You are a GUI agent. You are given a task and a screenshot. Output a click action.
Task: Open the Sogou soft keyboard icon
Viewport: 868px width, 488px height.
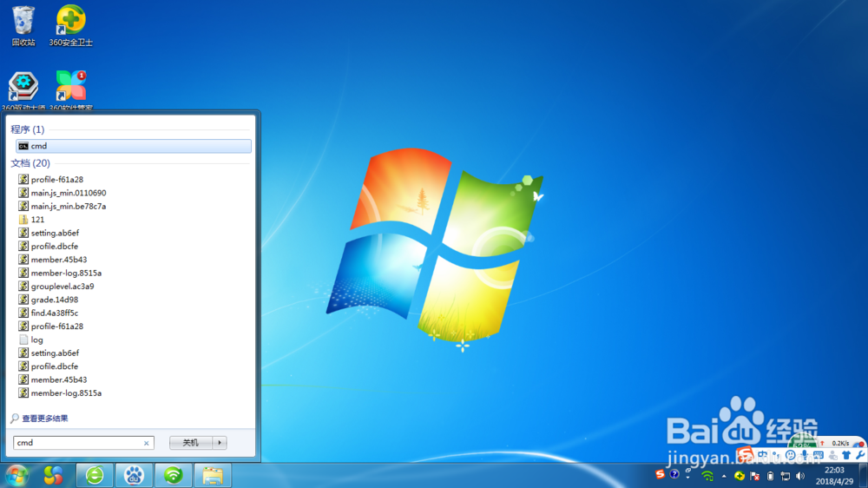(x=819, y=455)
